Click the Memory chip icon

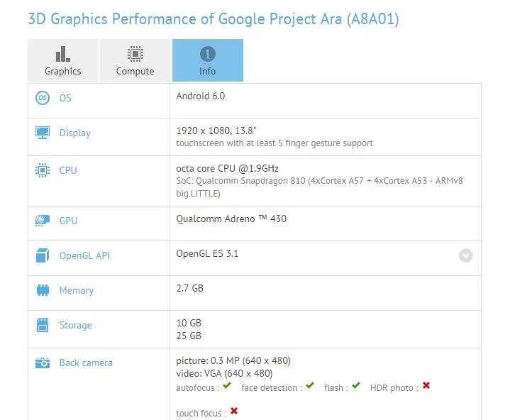click(x=43, y=290)
